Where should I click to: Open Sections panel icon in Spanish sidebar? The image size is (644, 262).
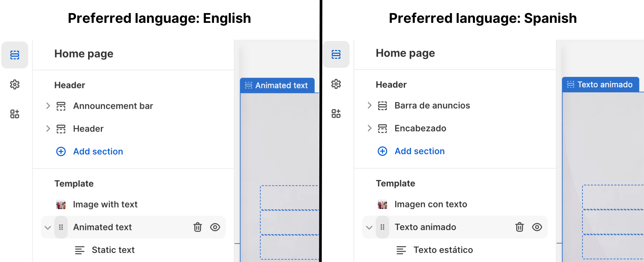(336, 54)
